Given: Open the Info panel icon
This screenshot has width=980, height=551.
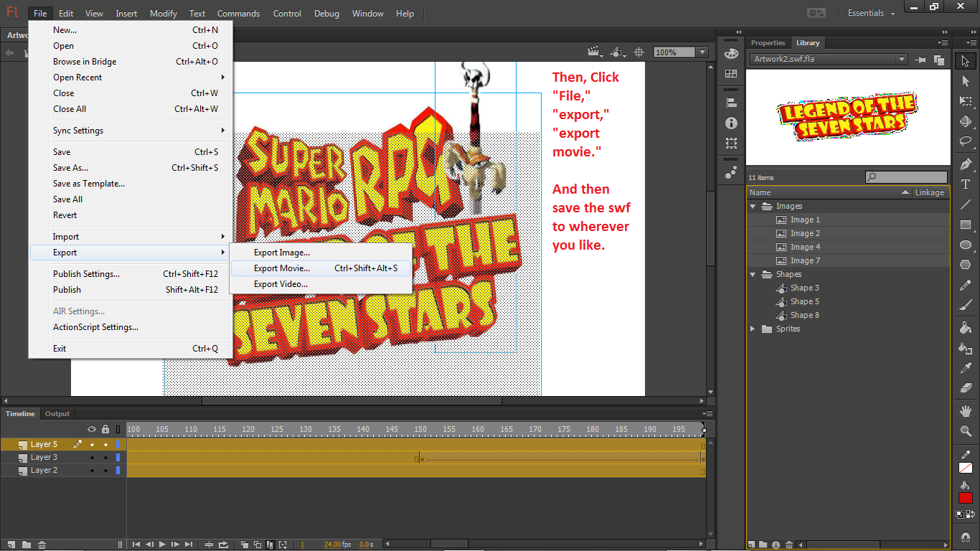Looking at the screenshot, I should [731, 123].
